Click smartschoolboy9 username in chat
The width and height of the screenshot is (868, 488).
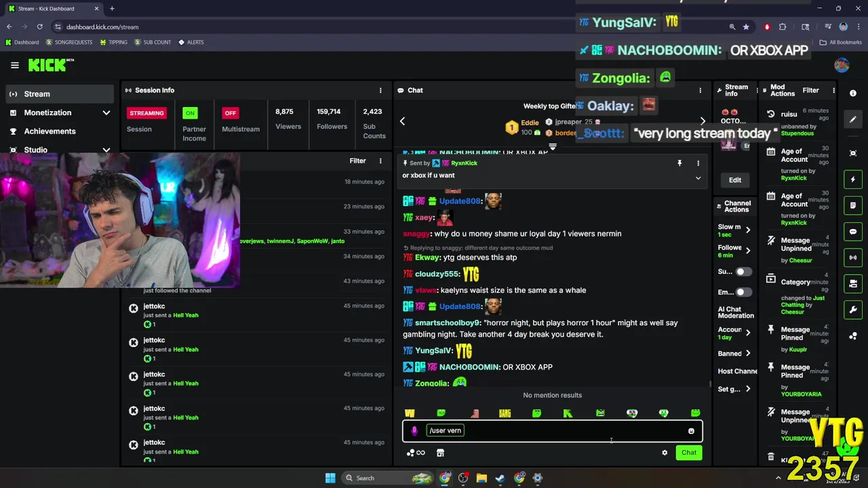(x=447, y=323)
